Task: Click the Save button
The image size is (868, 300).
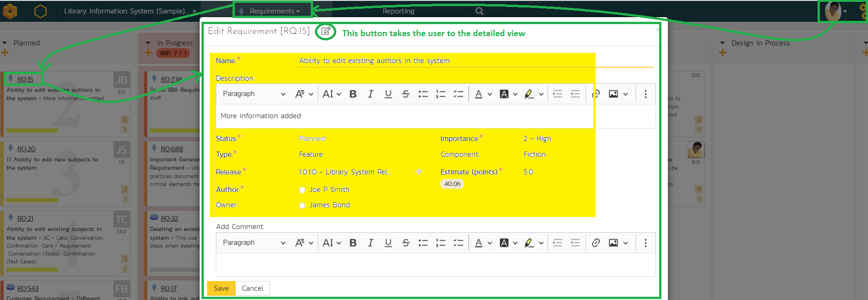Action: (x=221, y=288)
